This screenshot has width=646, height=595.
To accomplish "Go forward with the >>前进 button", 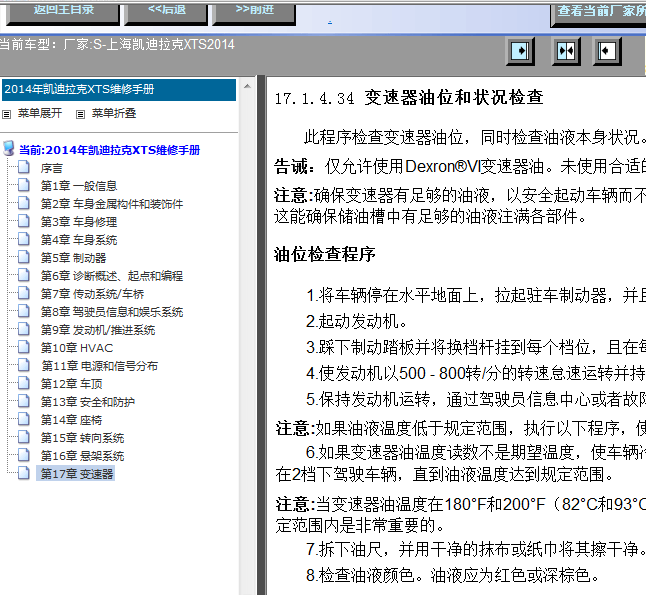I will point(254,14).
